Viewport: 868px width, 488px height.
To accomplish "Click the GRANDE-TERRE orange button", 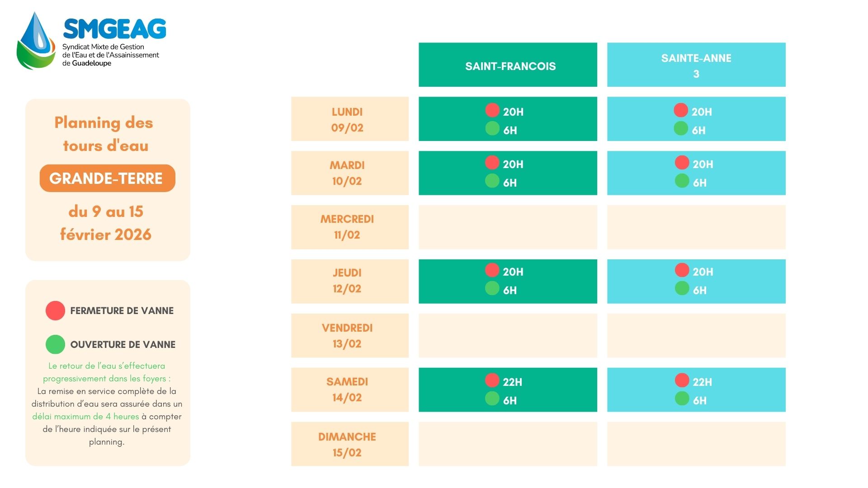I will tap(107, 178).
